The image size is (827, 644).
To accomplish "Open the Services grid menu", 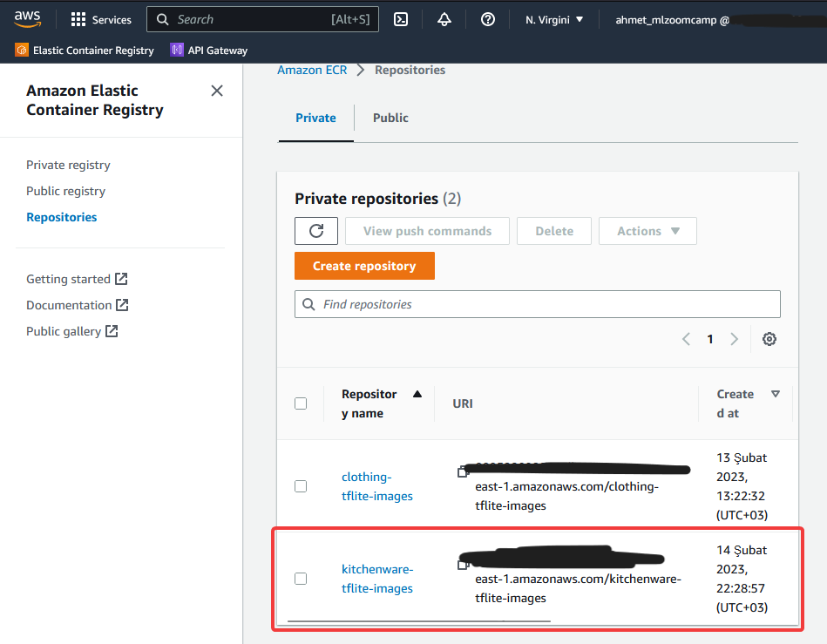I will [101, 19].
